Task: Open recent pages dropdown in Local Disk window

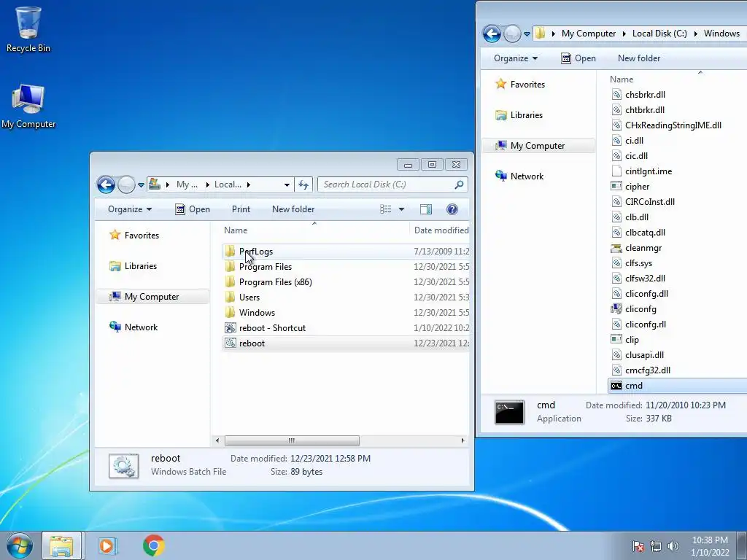Action: click(141, 184)
